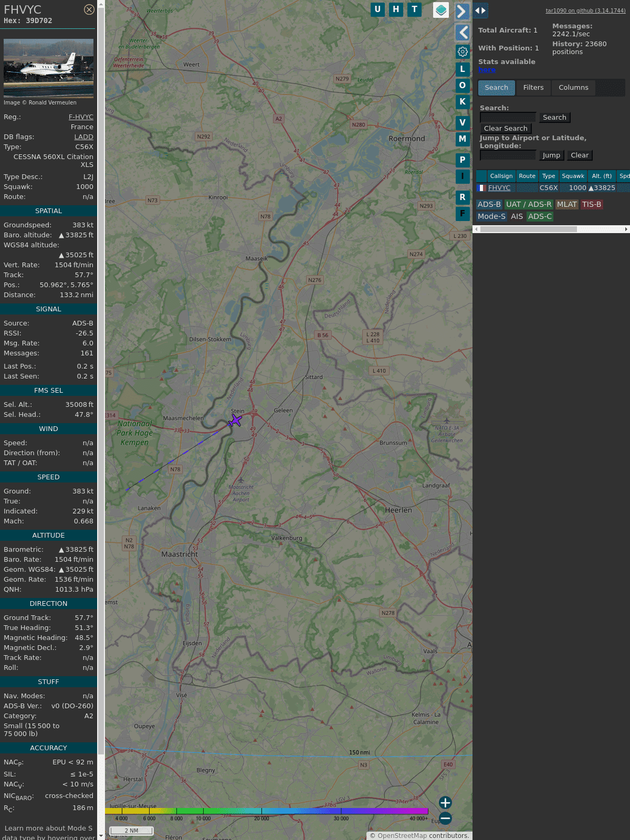
Task: Focus the Jump to Airport input
Action: [x=508, y=155]
